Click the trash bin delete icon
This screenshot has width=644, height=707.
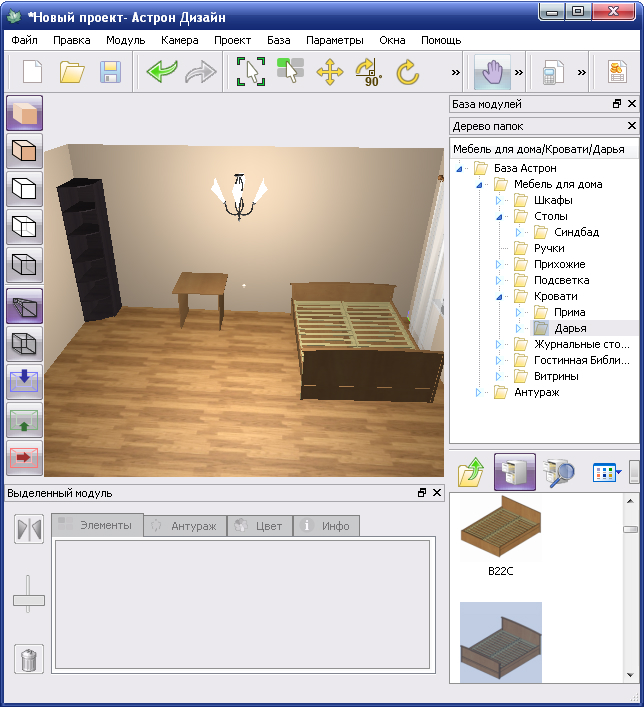point(29,659)
